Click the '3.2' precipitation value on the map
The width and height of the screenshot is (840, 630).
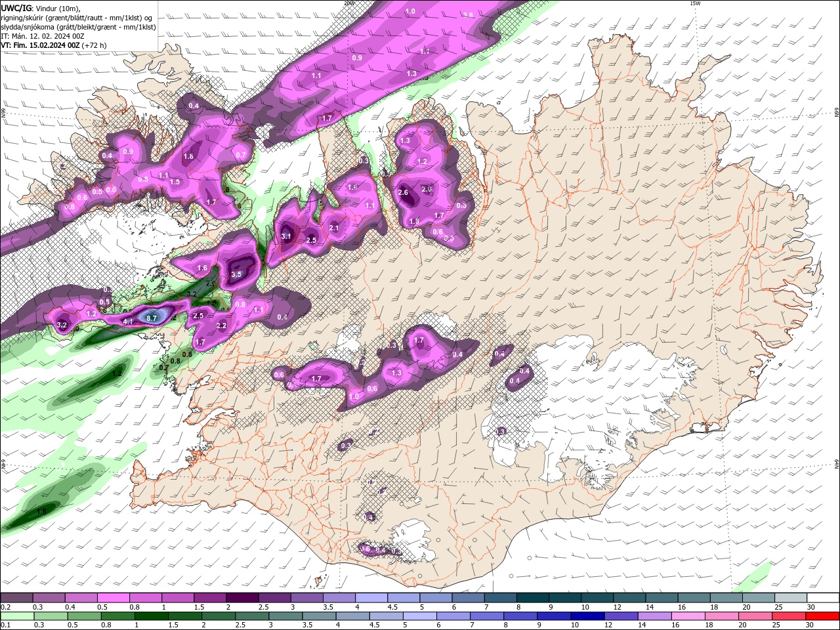coord(62,325)
